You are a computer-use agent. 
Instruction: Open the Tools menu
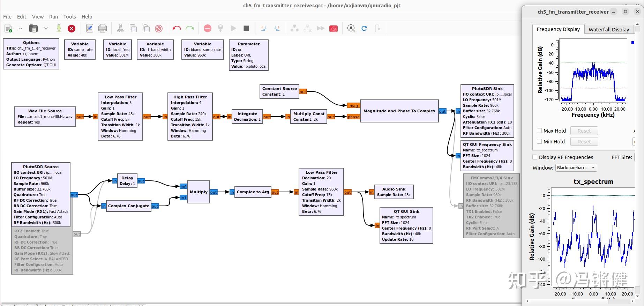click(69, 17)
